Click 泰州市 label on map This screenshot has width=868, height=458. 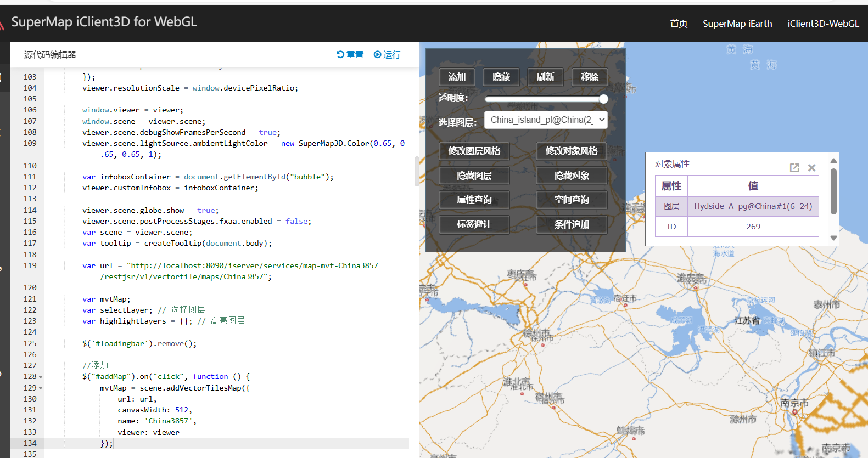pyautogui.click(x=827, y=304)
